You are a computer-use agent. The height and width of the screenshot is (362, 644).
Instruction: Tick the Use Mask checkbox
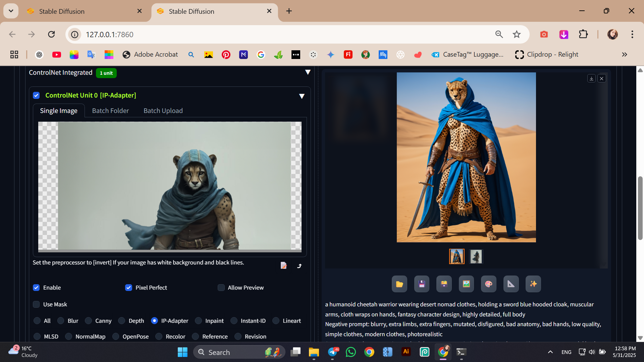tap(36, 304)
